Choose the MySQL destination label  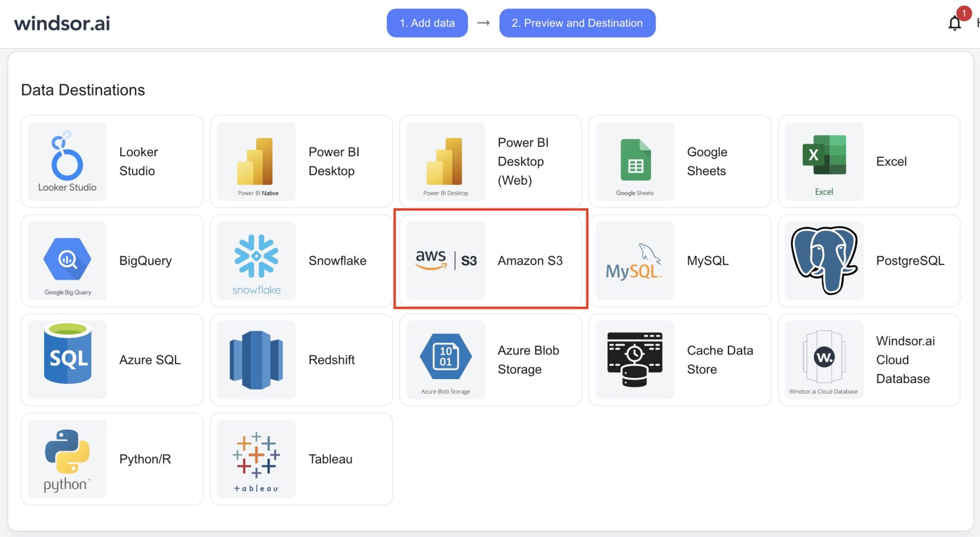tap(708, 261)
